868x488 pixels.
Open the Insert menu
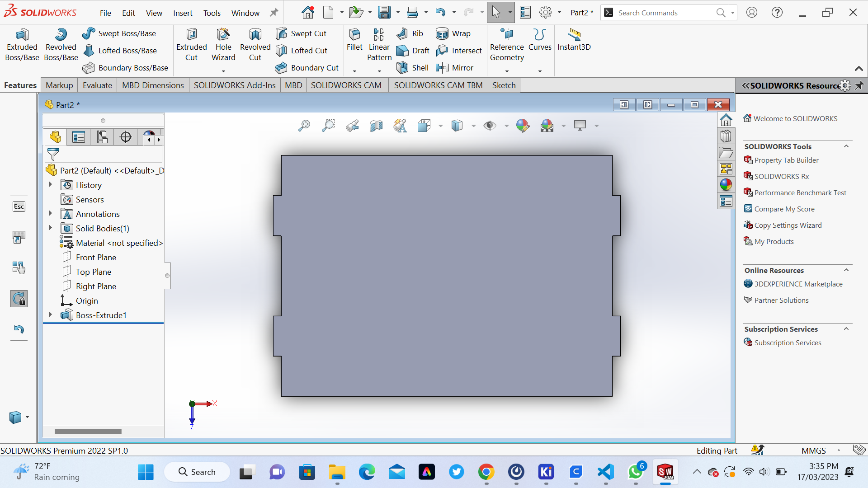pos(183,13)
